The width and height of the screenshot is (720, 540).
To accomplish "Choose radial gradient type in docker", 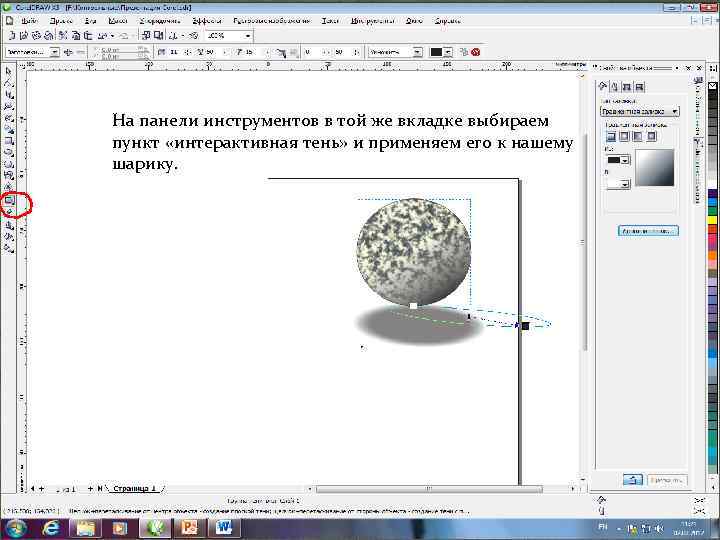I will (x=624, y=136).
